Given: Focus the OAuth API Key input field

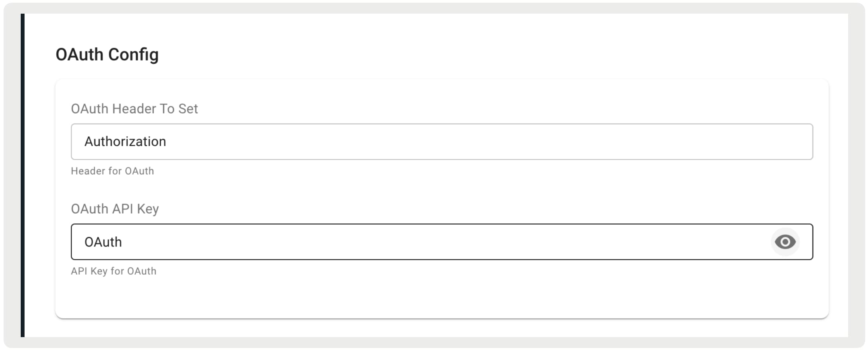Looking at the screenshot, I should [x=422, y=242].
